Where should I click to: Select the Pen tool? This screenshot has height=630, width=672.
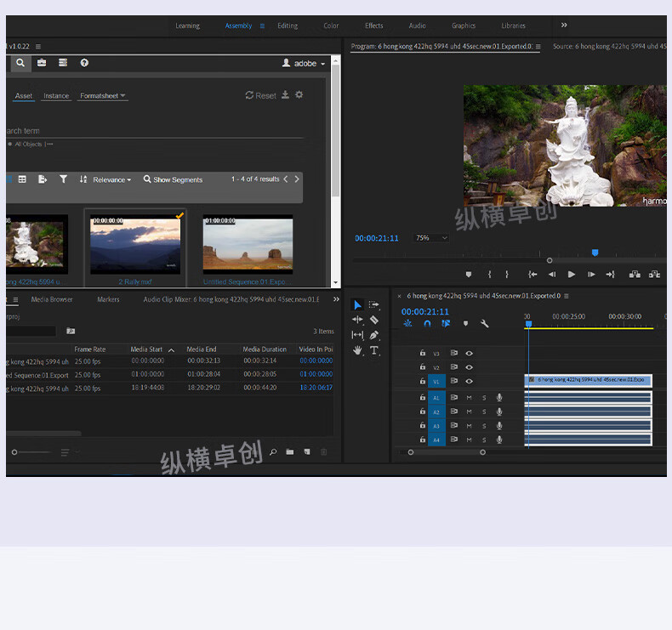tap(374, 335)
